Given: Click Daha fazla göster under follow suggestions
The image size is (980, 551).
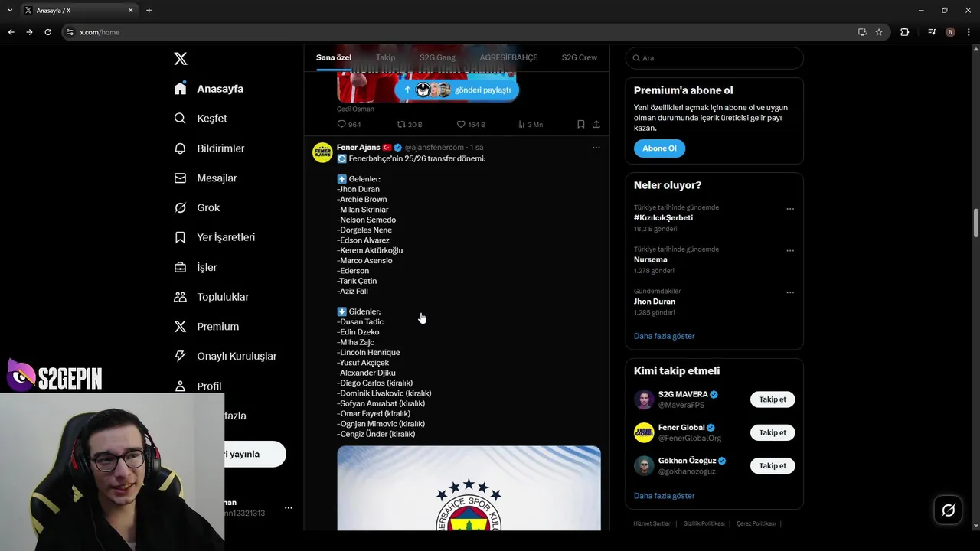Looking at the screenshot, I should pos(664,496).
